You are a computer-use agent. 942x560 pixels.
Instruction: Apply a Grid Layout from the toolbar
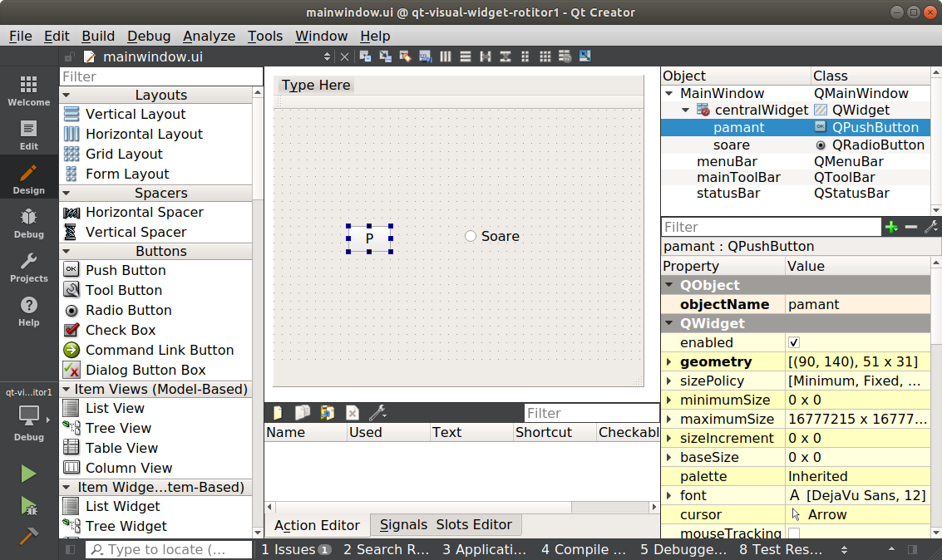[x=545, y=56]
